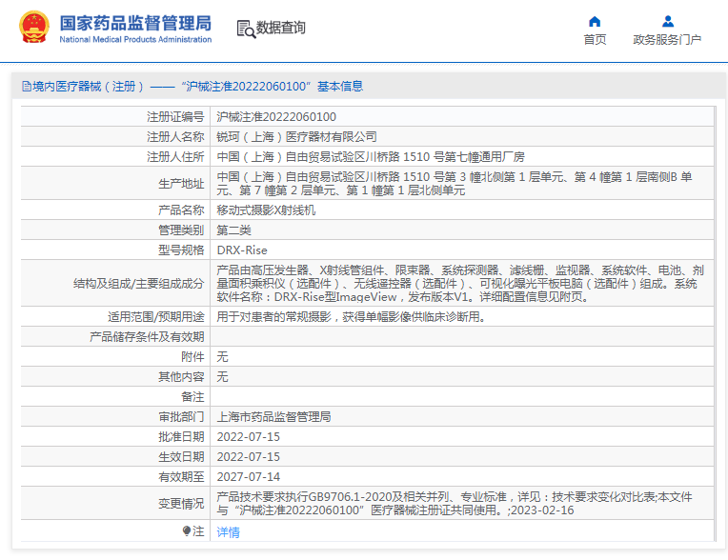Click the 首页 text link
This screenshot has height=560, width=728.
[x=595, y=40]
